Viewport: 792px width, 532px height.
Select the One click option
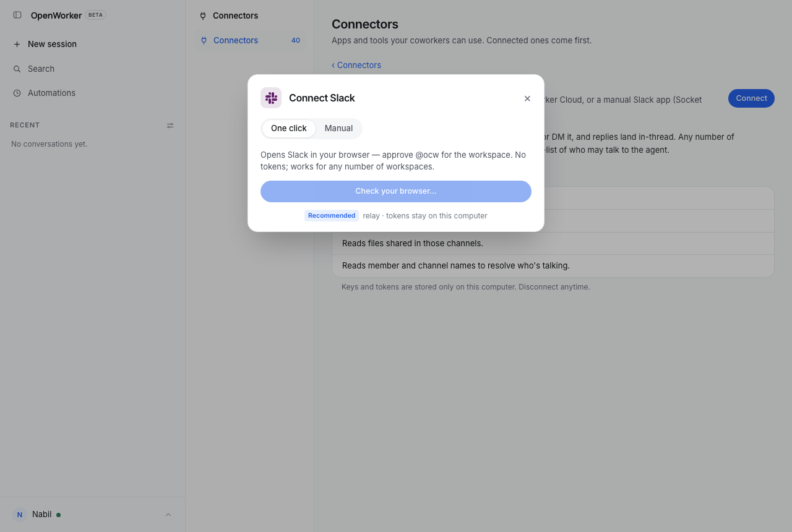tap(289, 129)
